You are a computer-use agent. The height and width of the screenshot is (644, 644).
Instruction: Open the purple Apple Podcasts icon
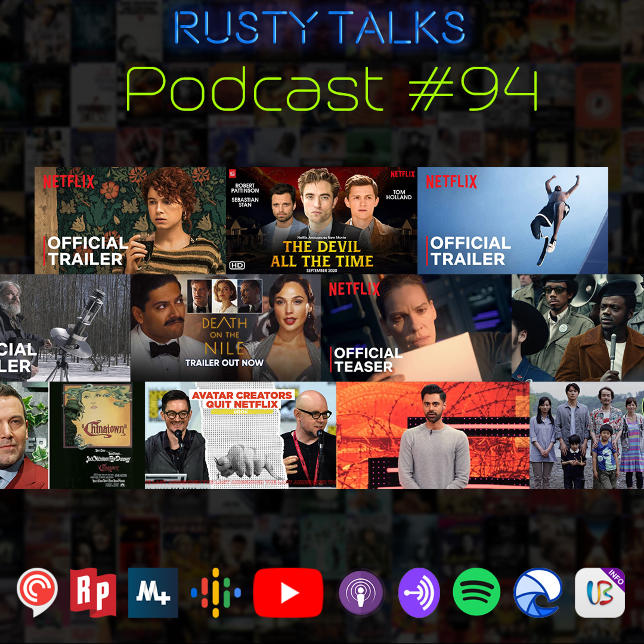(361, 593)
